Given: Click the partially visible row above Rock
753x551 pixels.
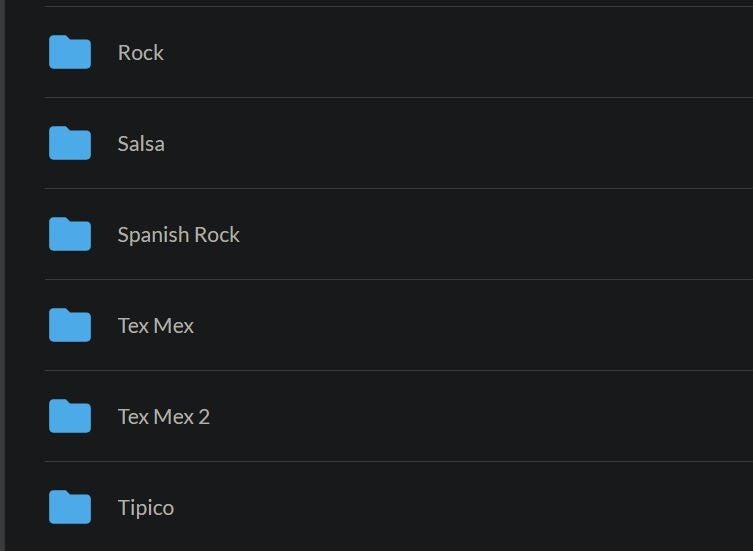Looking at the screenshot, I should pyautogui.click(x=400, y=2).
